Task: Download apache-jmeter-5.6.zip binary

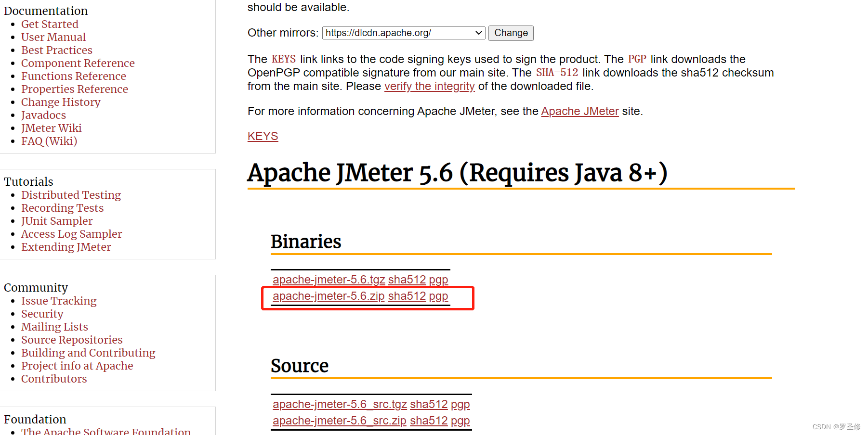Action: click(x=328, y=296)
